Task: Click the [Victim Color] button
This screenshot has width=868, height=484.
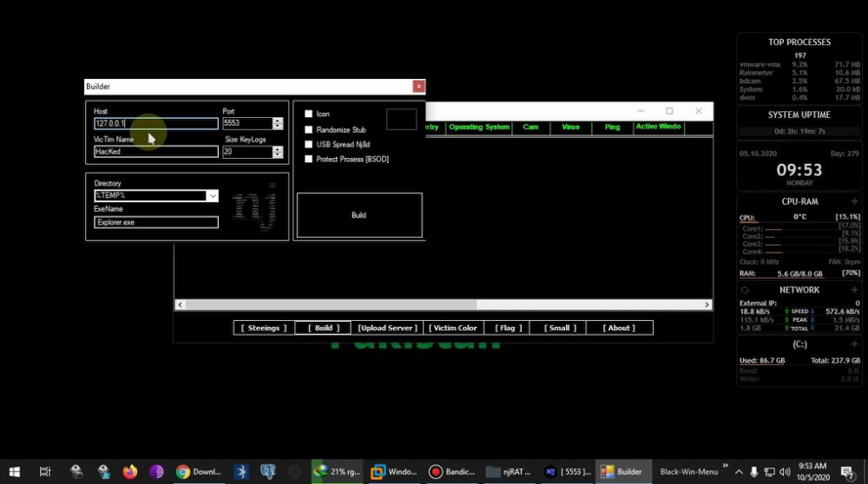Action: tap(453, 328)
